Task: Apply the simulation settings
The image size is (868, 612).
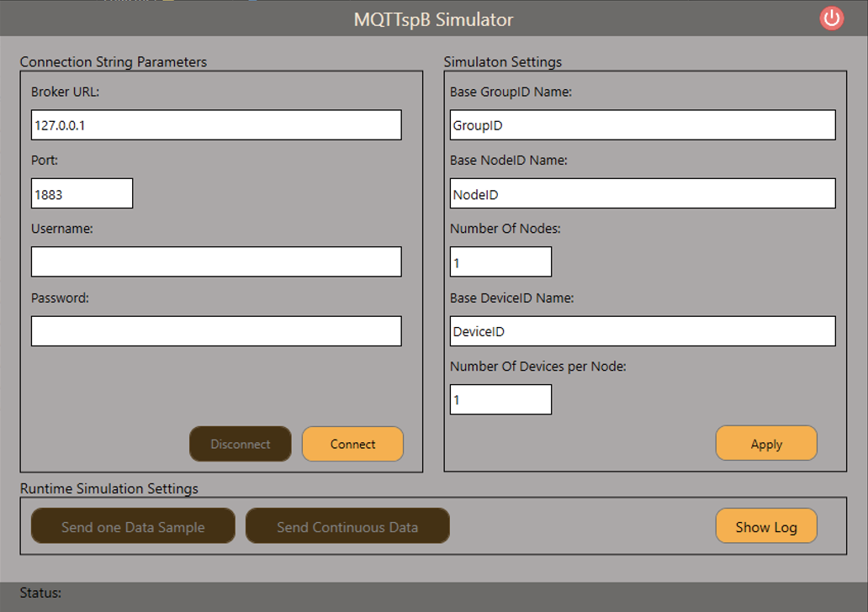Action: [x=765, y=444]
